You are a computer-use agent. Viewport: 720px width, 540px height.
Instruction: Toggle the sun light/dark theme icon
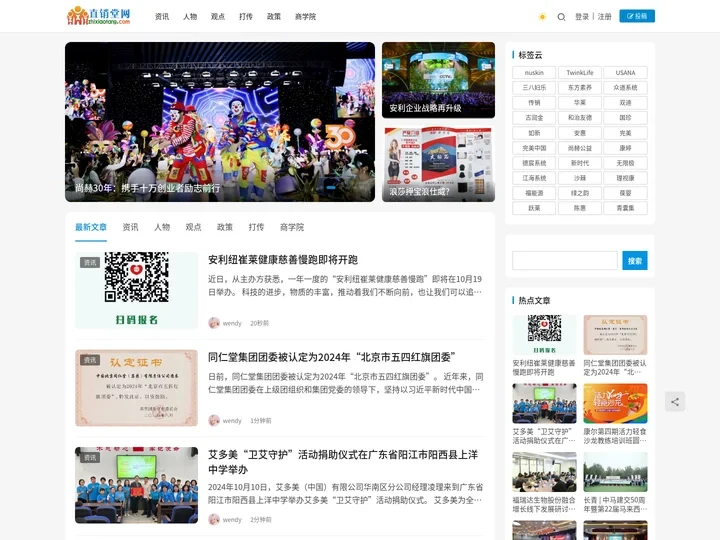click(x=542, y=17)
